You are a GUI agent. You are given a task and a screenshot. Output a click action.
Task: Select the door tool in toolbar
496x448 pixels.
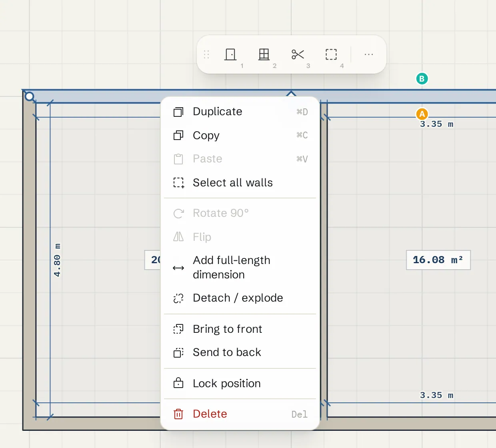click(x=230, y=54)
